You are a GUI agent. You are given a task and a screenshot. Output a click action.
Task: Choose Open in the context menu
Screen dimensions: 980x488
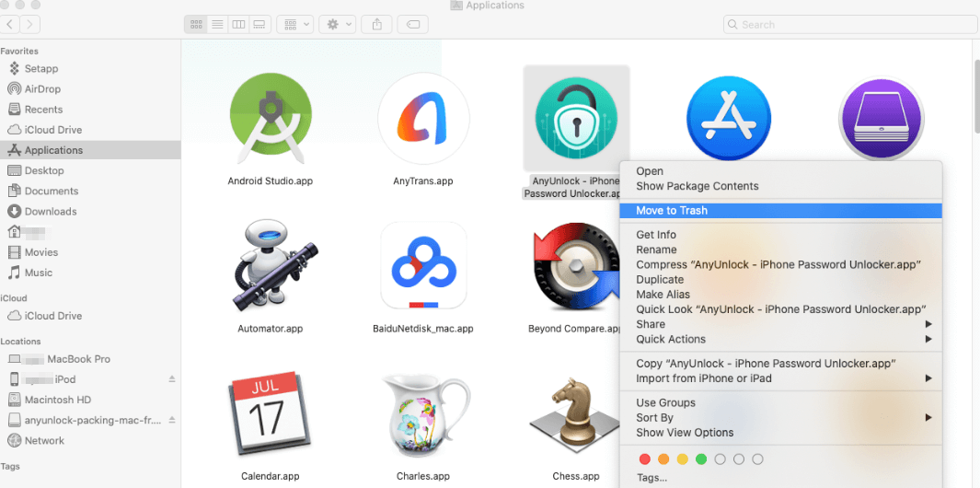point(780,171)
